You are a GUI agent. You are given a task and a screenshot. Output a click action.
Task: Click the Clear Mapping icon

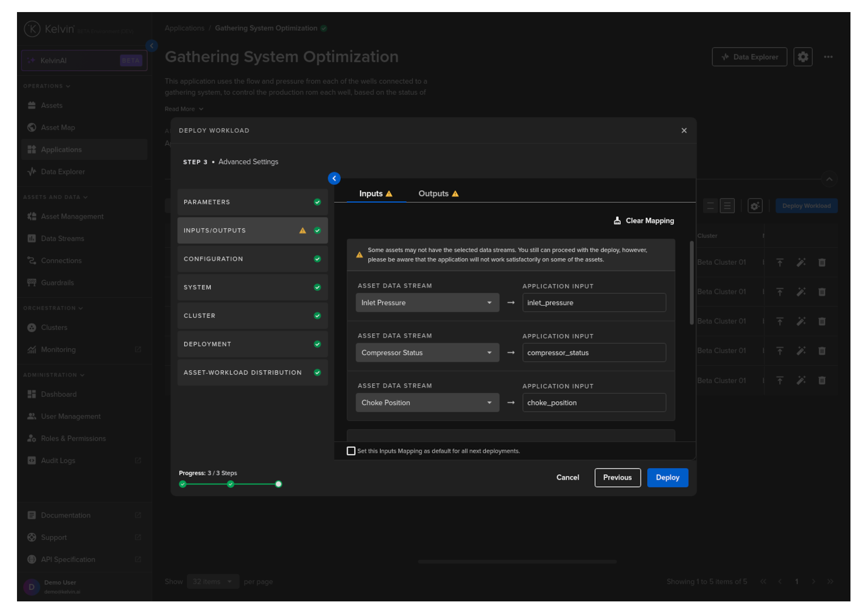pyautogui.click(x=617, y=220)
